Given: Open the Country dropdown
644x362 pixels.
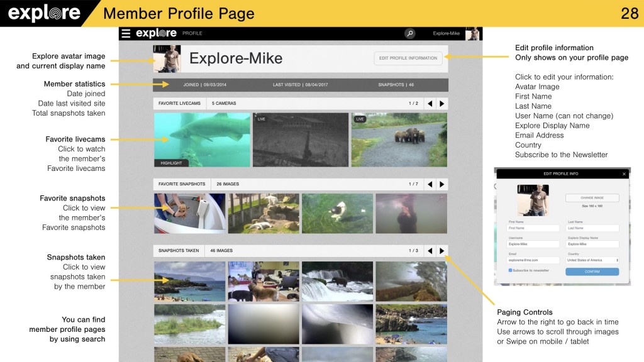Looking at the screenshot, I should [592, 260].
